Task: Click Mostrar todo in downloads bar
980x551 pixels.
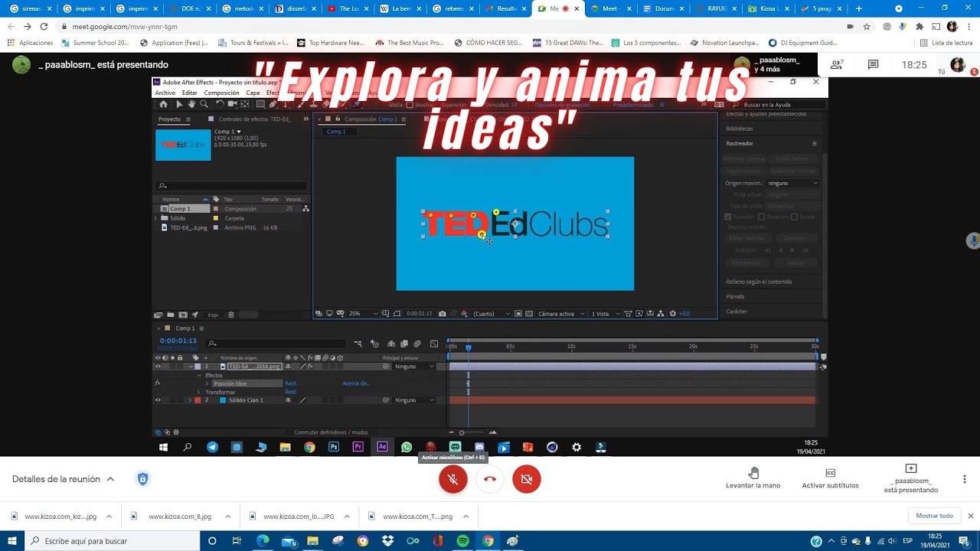Action: coord(935,516)
